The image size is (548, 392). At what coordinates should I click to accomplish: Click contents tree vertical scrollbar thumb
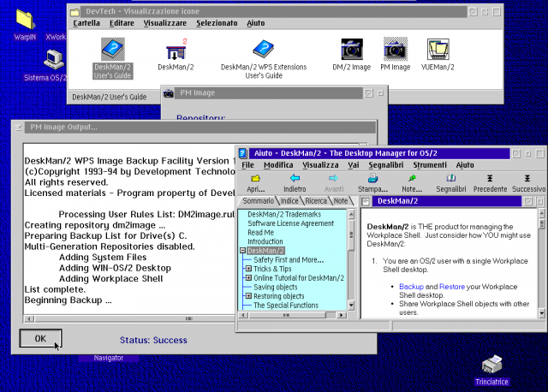point(351,235)
